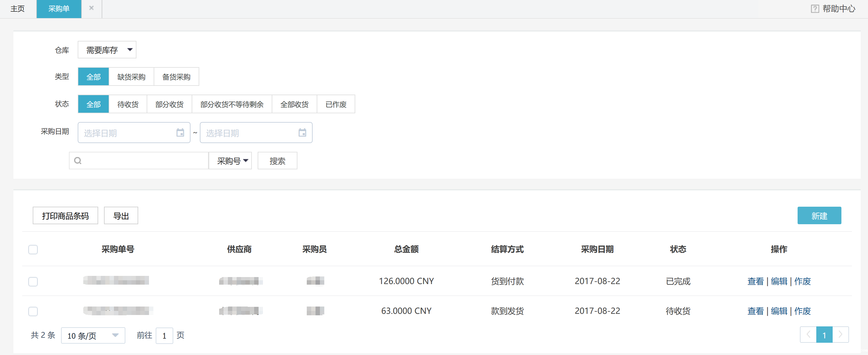This screenshot has width=868, height=355.
Task: Click the 新建 button to create an order
Action: 820,215
